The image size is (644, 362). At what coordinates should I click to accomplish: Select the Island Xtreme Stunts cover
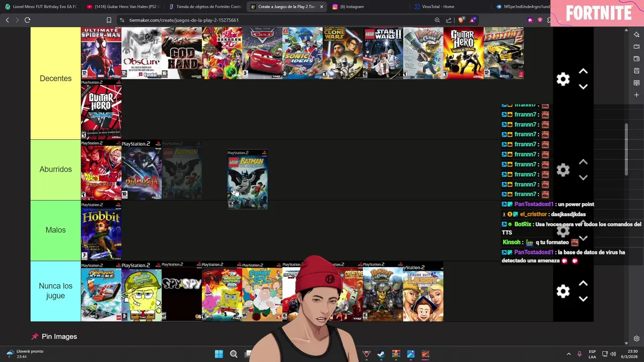(x=101, y=292)
